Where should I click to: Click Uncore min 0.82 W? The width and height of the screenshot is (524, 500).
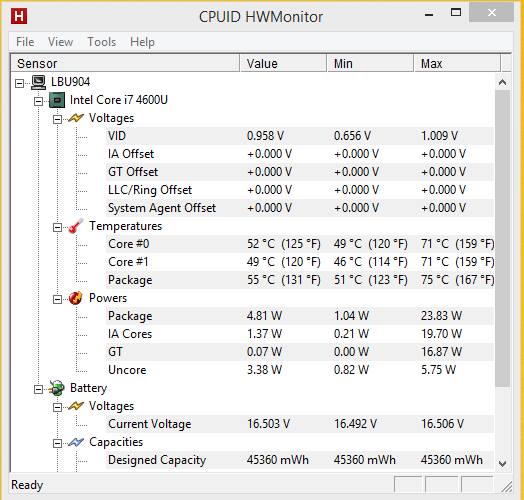351,370
